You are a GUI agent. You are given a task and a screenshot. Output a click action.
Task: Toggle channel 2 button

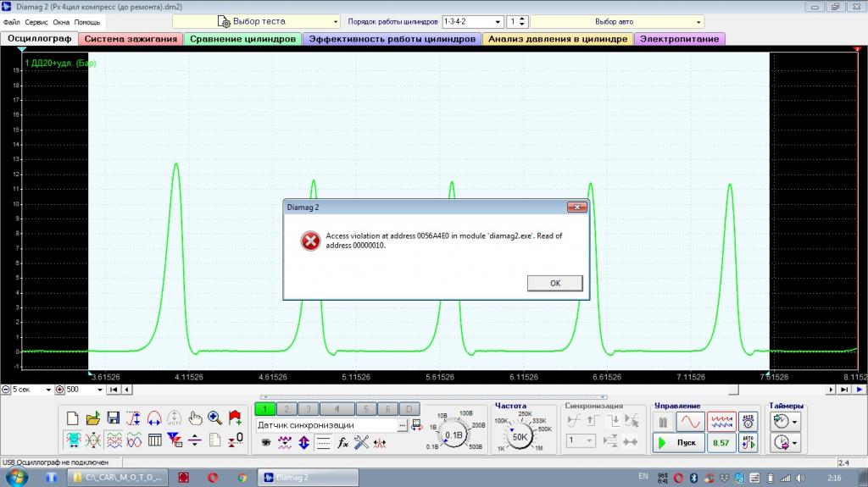(287, 409)
